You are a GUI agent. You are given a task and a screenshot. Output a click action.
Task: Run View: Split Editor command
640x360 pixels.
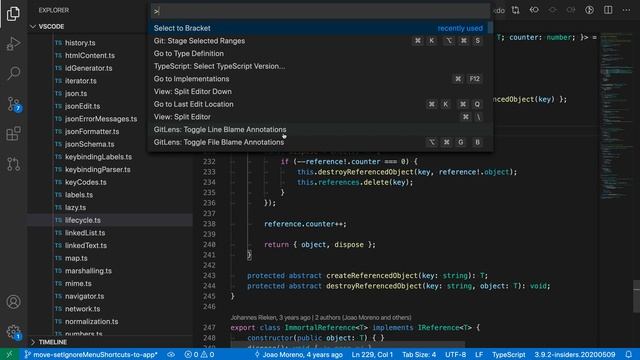tap(320, 117)
